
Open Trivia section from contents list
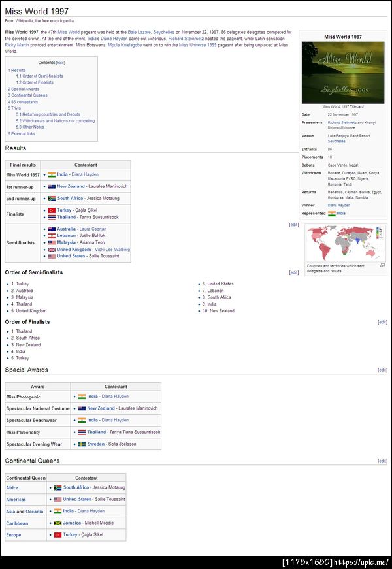(14, 108)
